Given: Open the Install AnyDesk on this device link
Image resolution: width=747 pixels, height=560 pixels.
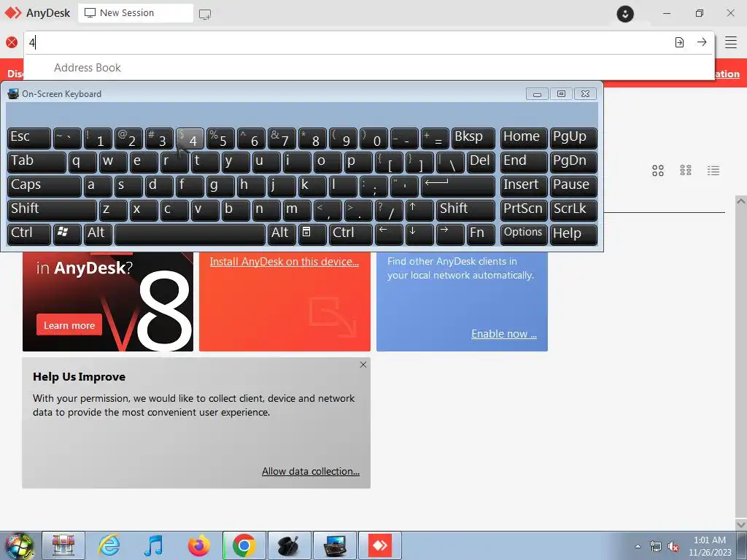Looking at the screenshot, I should (x=284, y=262).
